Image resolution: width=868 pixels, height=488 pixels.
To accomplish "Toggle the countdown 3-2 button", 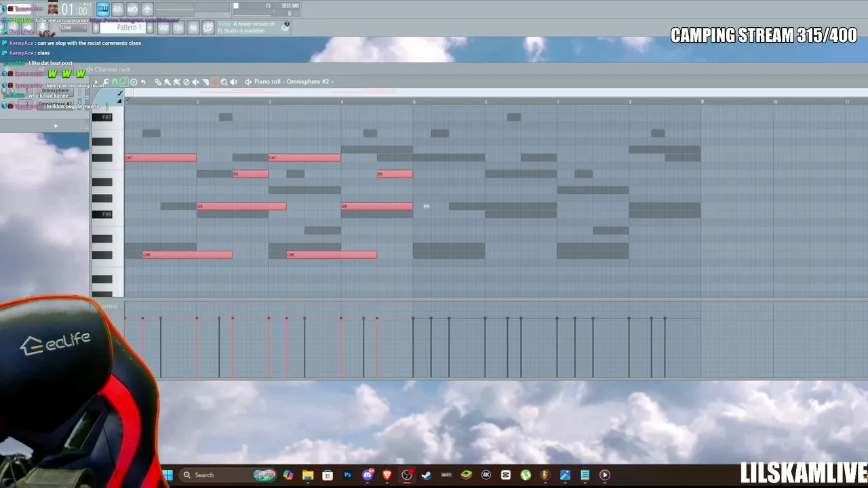I will (x=117, y=9).
